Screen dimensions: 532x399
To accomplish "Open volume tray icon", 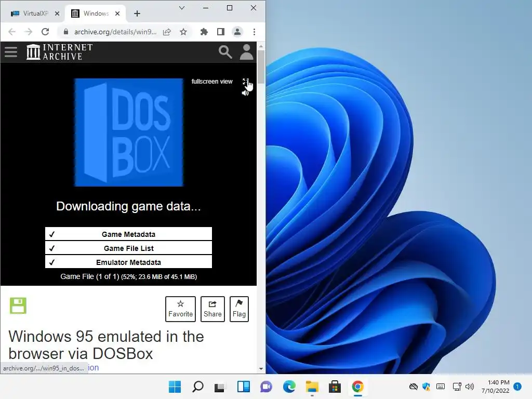I will tap(470, 387).
